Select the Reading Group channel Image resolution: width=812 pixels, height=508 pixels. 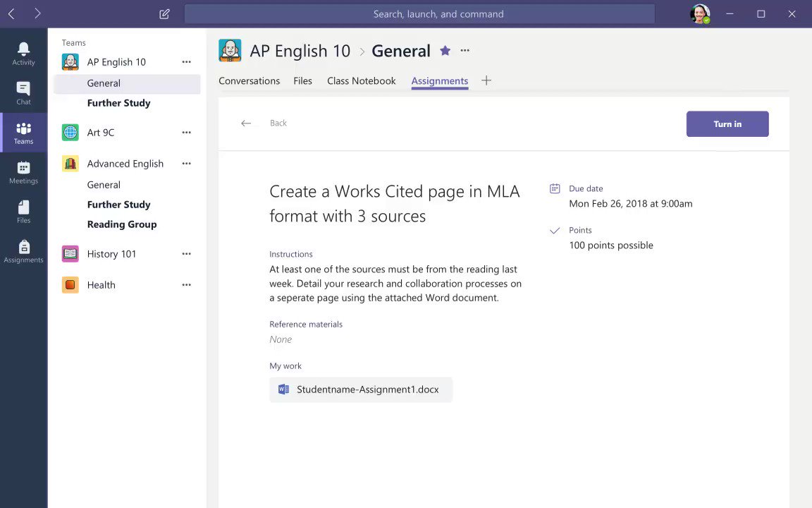tap(122, 224)
